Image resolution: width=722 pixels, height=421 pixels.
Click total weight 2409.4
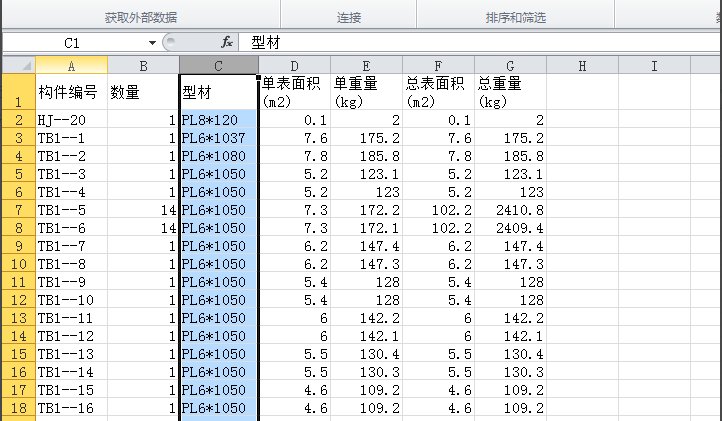510,228
